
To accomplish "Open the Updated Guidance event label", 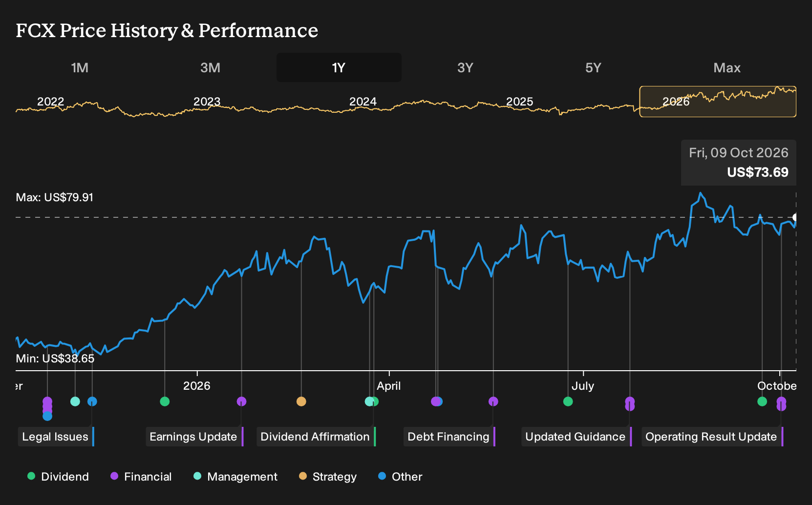I will tap(577, 437).
